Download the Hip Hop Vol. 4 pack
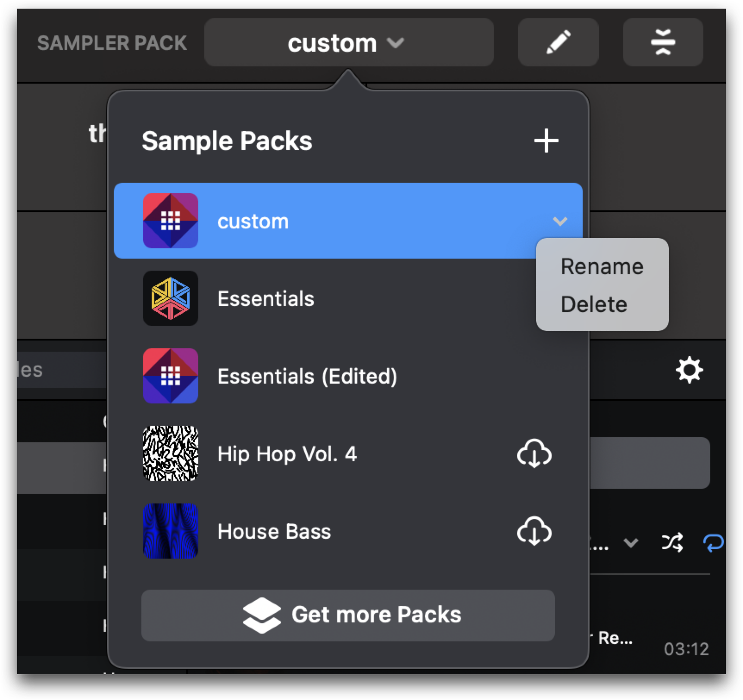The image size is (743, 700). click(534, 453)
